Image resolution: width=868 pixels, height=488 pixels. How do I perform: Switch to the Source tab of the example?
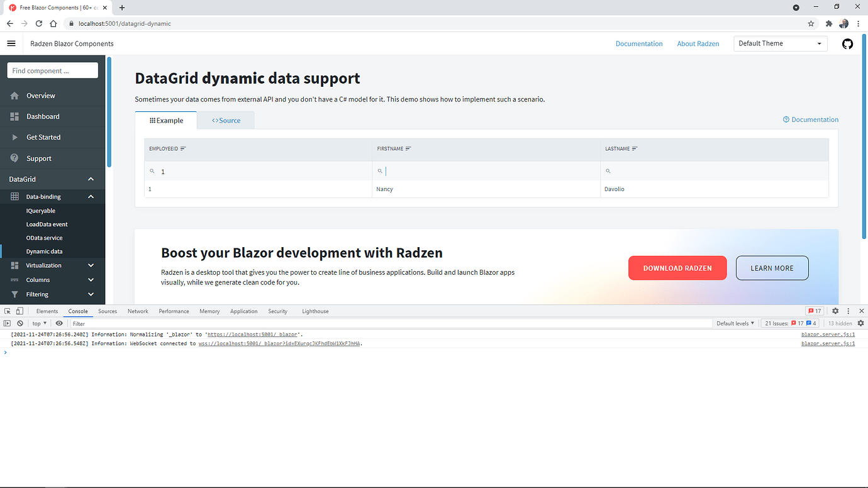(x=226, y=120)
